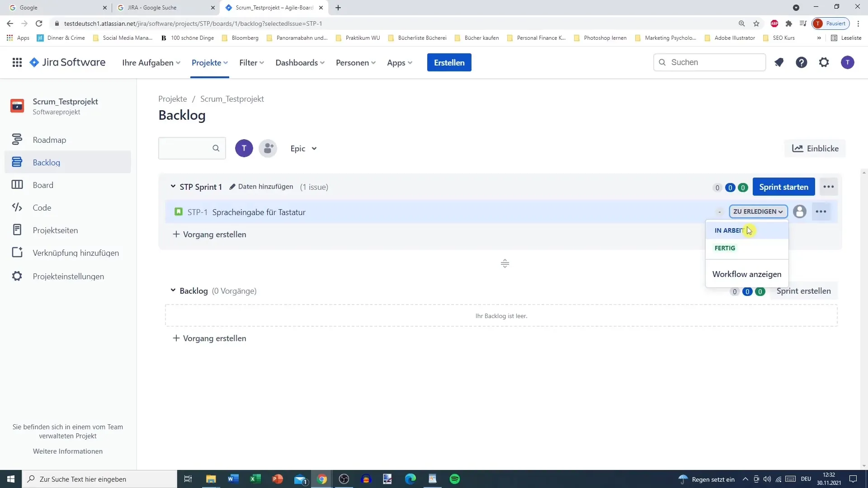Open the Epic filter dropdown
This screenshot has height=488, width=868.
tap(303, 148)
